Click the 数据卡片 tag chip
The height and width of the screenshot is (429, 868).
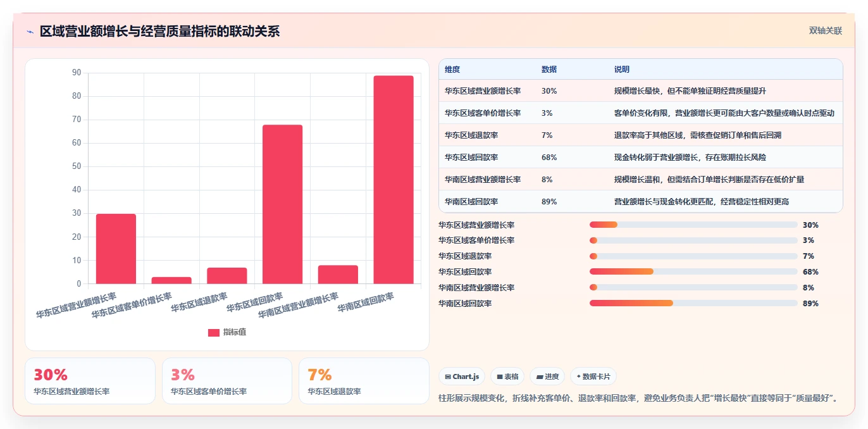pyautogui.click(x=593, y=376)
